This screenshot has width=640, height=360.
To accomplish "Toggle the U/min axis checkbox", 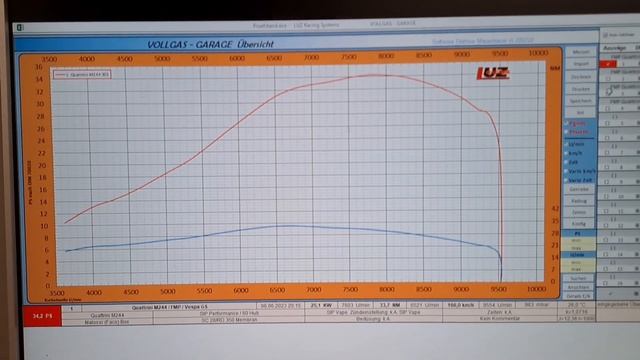I will (567, 144).
